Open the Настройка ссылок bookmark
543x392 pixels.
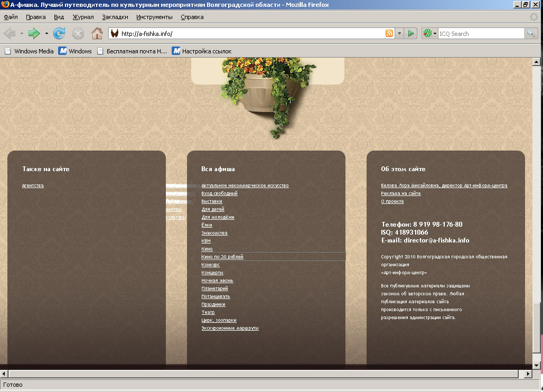pyautogui.click(x=202, y=51)
